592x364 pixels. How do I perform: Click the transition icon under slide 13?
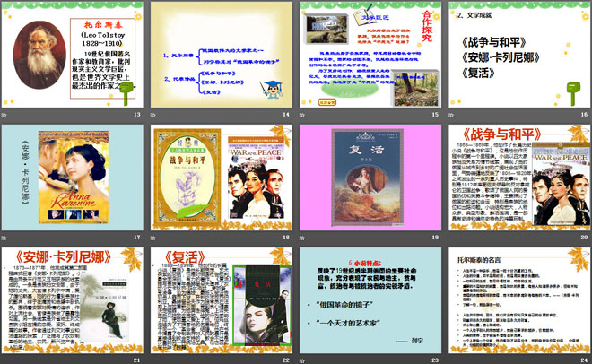pyautogui.click(x=4, y=115)
